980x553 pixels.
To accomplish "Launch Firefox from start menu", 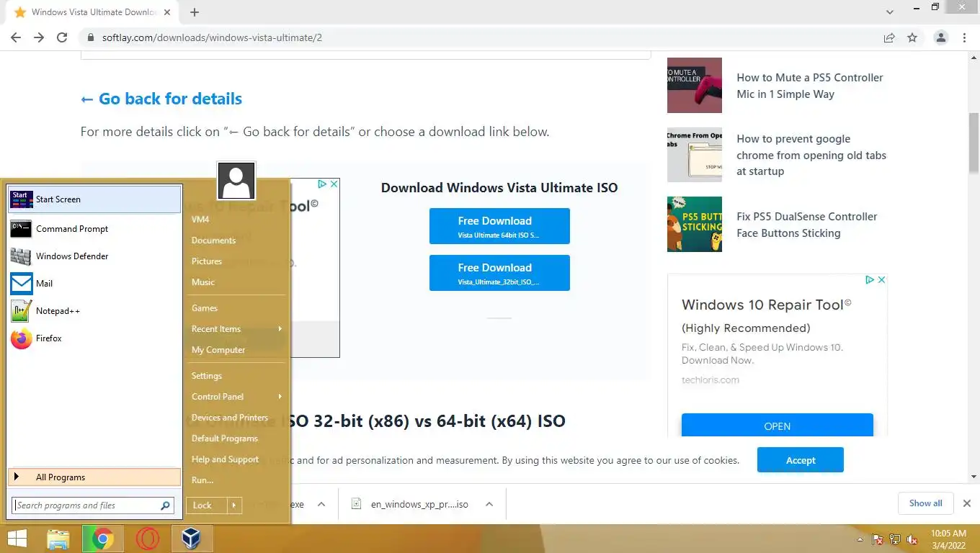I will [x=94, y=338].
